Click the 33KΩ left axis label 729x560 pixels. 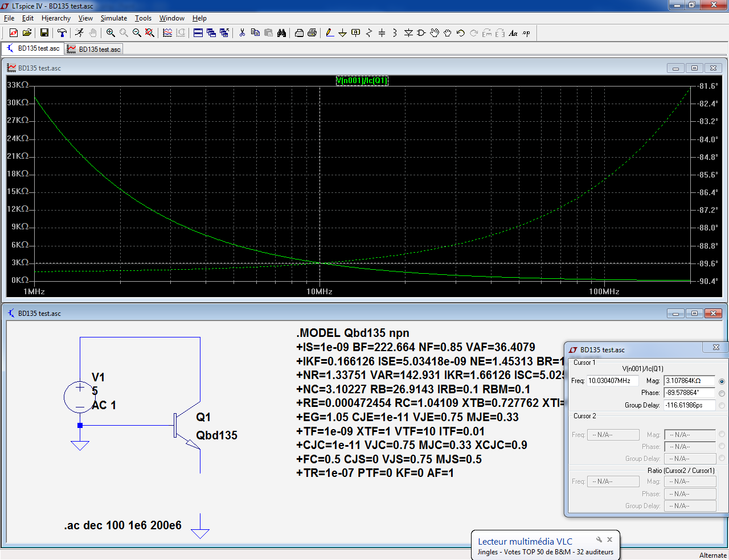[18, 85]
